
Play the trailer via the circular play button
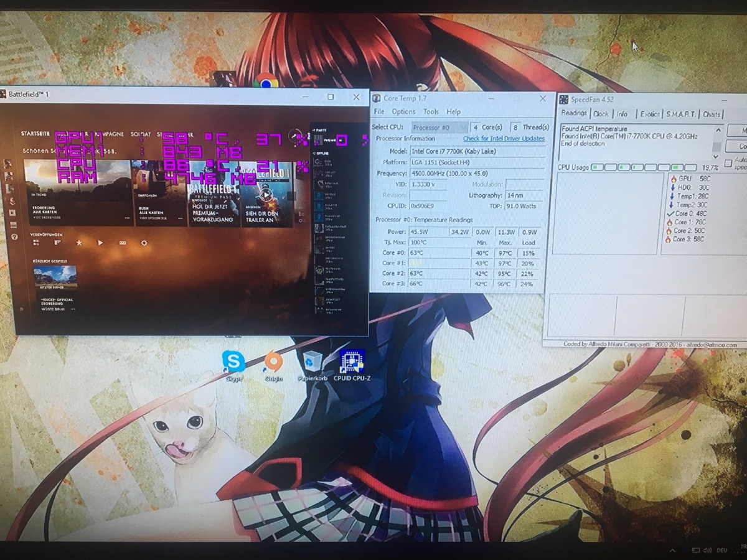[x=267, y=195]
